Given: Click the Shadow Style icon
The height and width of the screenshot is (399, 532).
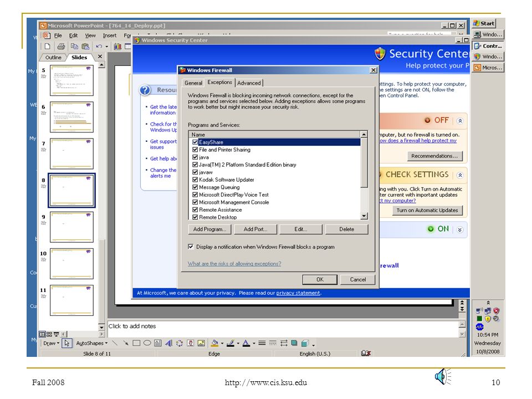Looking at the screenshot, I should coord(294,343).
